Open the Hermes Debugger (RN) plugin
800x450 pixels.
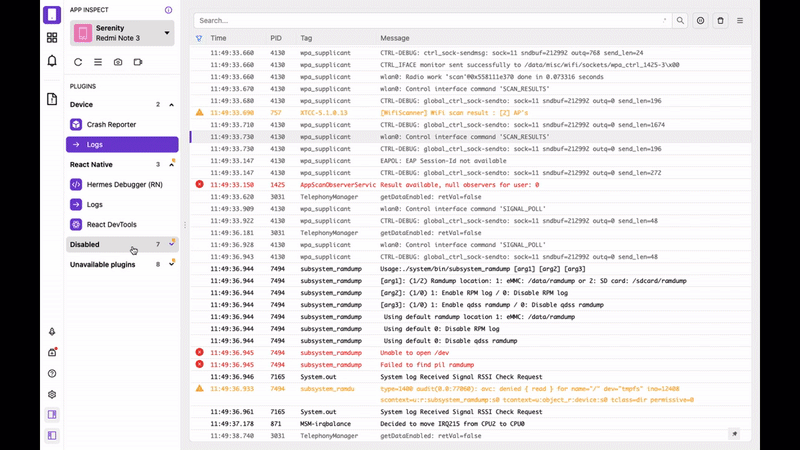(x=122, y=184)
